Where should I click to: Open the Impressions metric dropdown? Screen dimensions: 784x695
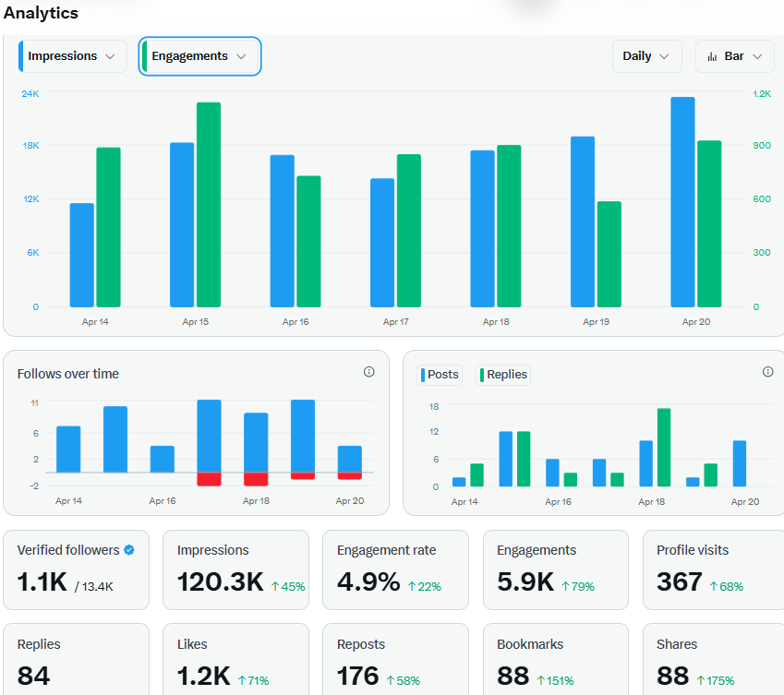[71, 55]
